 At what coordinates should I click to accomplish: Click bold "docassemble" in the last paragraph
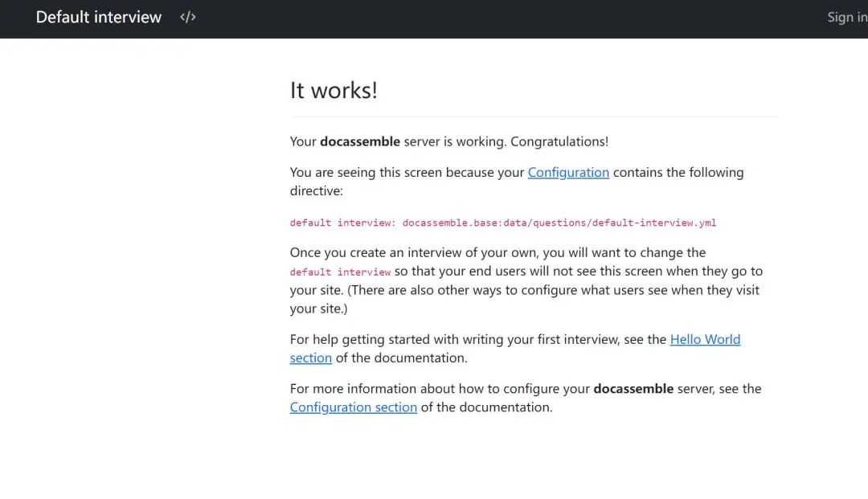pyautogui.click(x=633, y=389)
